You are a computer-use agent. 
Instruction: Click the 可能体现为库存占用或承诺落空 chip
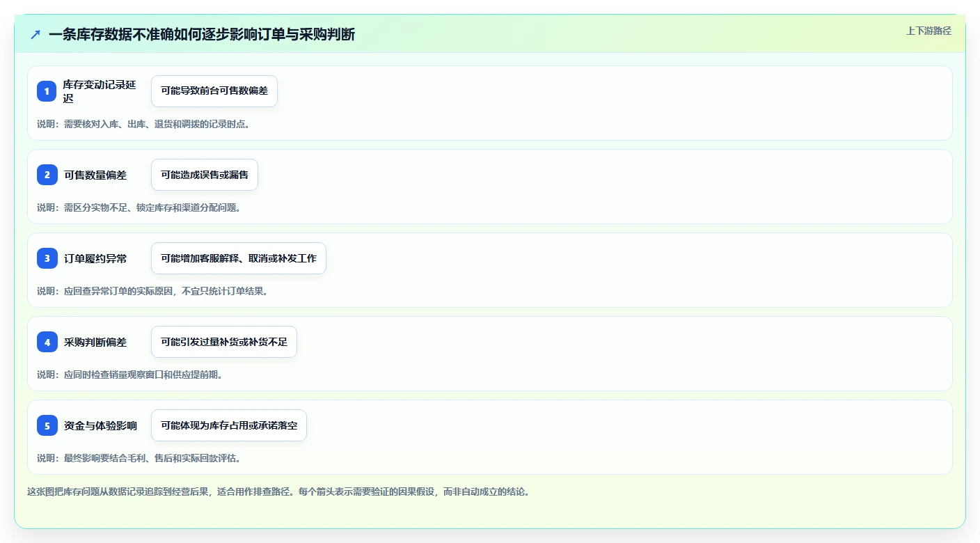[x=229, y=425]
